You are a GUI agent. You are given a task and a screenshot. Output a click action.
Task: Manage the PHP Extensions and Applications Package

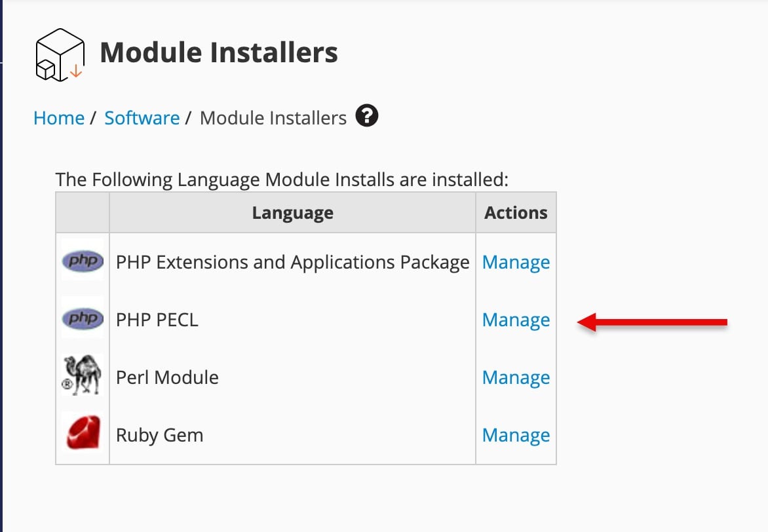pos(516,263)
